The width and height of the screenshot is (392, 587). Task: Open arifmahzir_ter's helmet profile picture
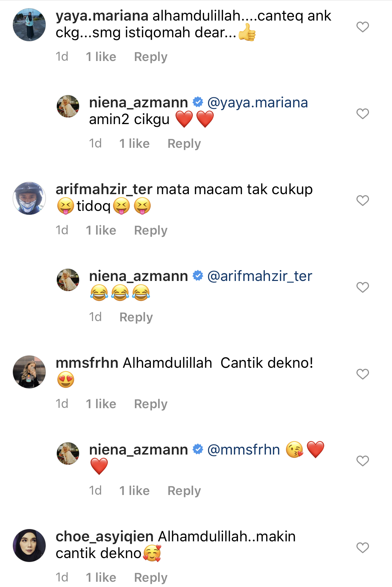[29, 198]
